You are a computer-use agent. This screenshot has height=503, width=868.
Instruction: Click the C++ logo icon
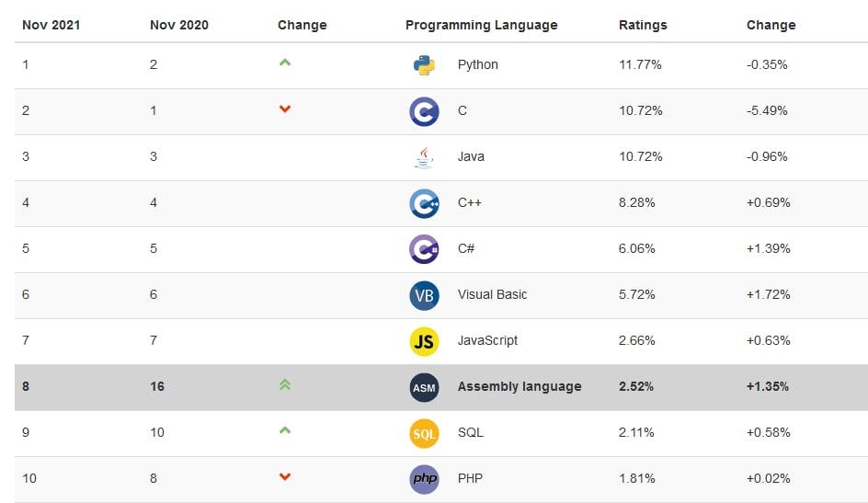pos(424,203)
